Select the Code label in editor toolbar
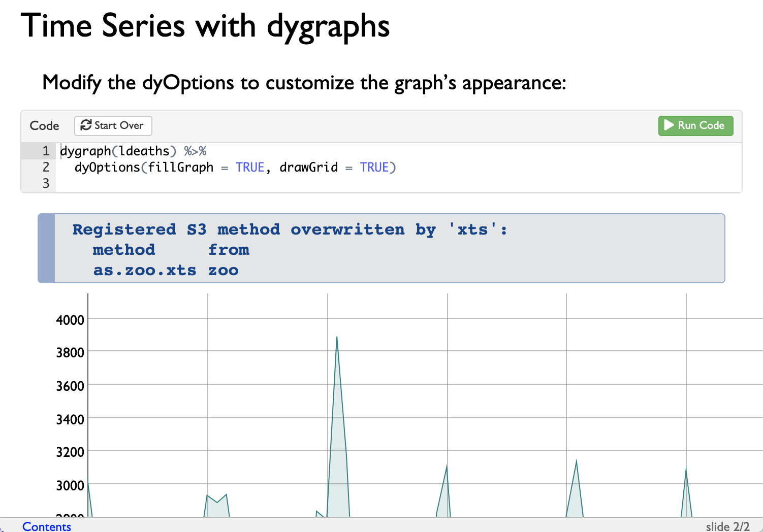Image resolution: width=763 pixels, height=532 pixels. [x=44, y=125]
